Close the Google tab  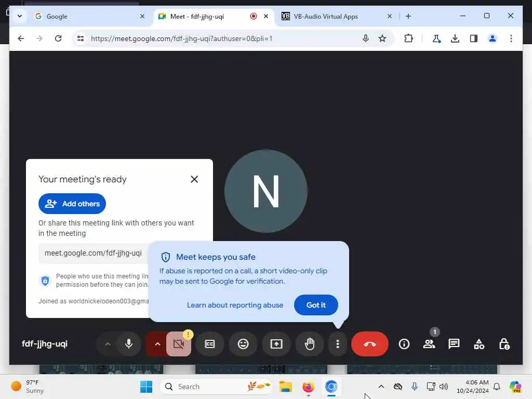coord(142,16)
